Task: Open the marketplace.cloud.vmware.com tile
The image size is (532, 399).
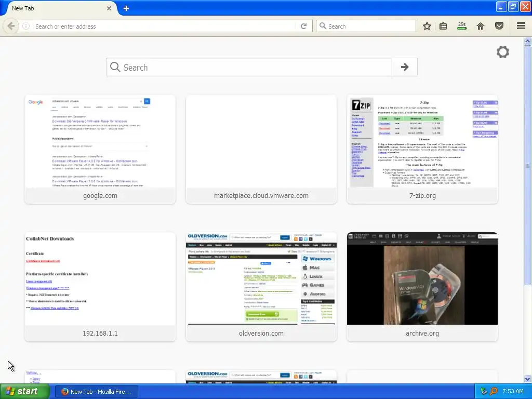Action: (261, 149)
